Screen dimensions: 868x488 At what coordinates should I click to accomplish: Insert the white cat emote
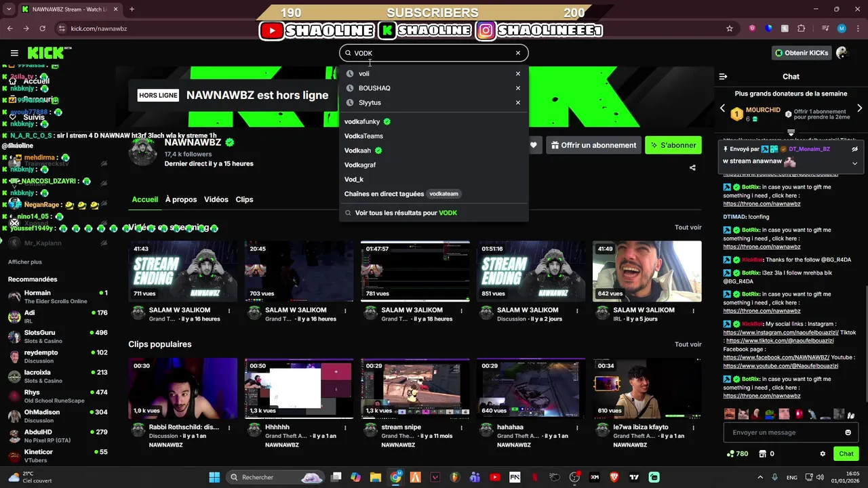tap(743, 414)
